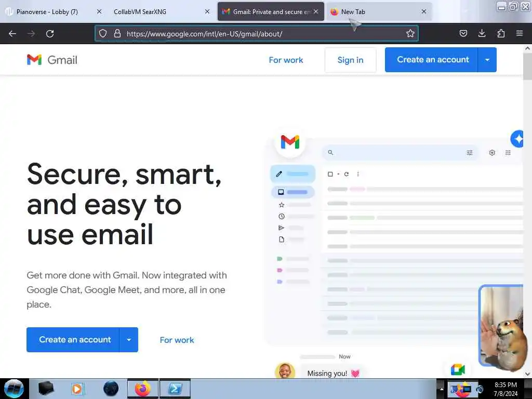
Task: Click the Google Meet camera icon
Action: [457, 369]
